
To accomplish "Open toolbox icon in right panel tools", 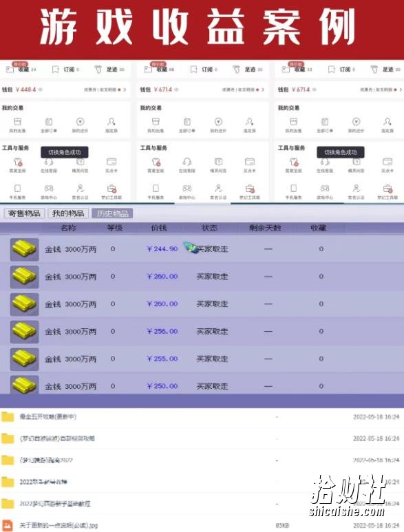I will (x=387, y=189).
